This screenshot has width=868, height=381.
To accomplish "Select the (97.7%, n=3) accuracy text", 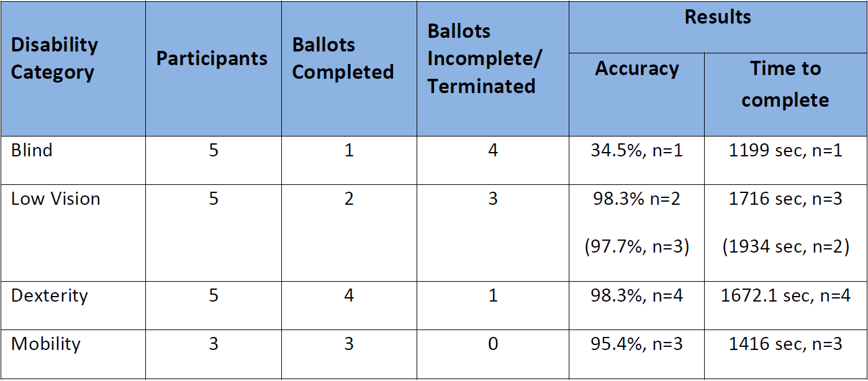I will click(x=636, y=248).
